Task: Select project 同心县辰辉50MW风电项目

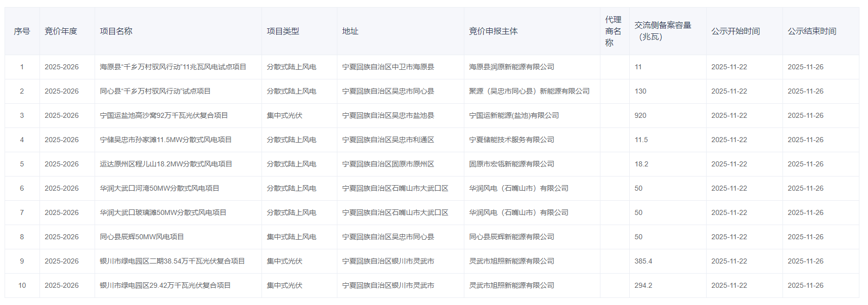Action: coord(142,237)
